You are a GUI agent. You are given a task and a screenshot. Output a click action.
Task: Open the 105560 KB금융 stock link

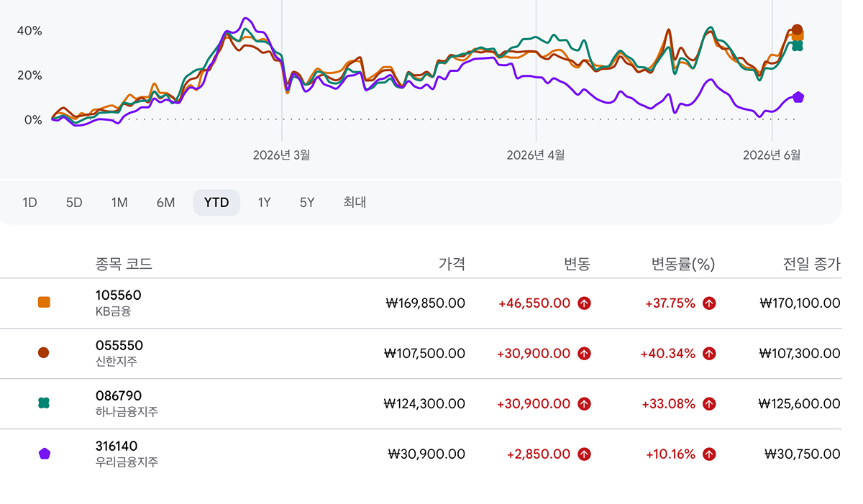[118, 303]
